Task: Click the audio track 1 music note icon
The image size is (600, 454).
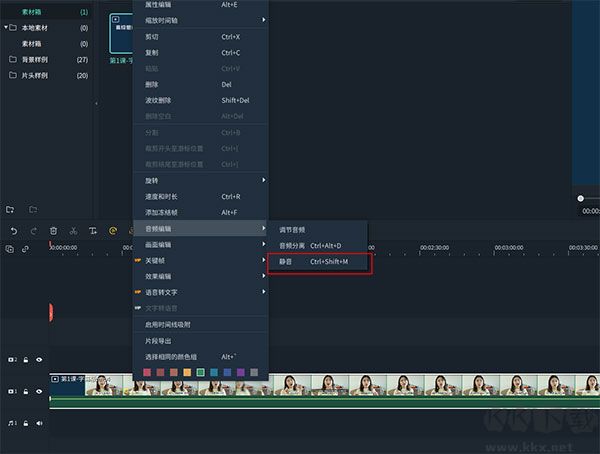Action: coord(12,423)
